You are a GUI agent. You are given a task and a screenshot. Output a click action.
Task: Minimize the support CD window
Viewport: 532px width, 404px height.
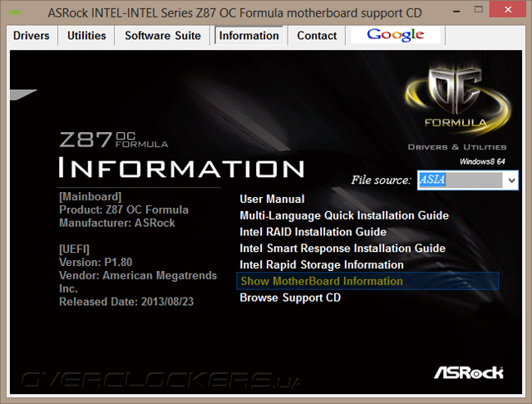(x=456, y=11)
